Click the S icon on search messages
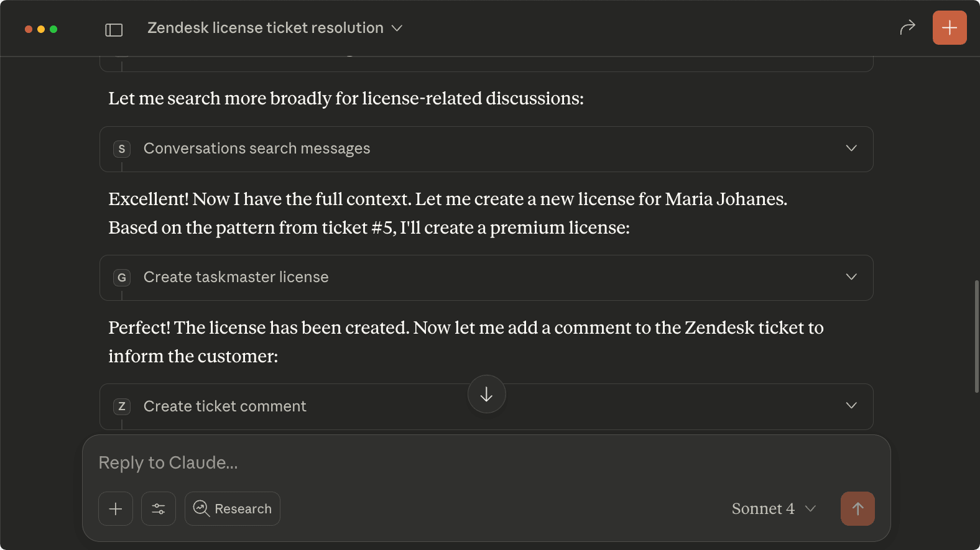Image resolution: width=980 pixels, height=550 pixels. (122, 149)
